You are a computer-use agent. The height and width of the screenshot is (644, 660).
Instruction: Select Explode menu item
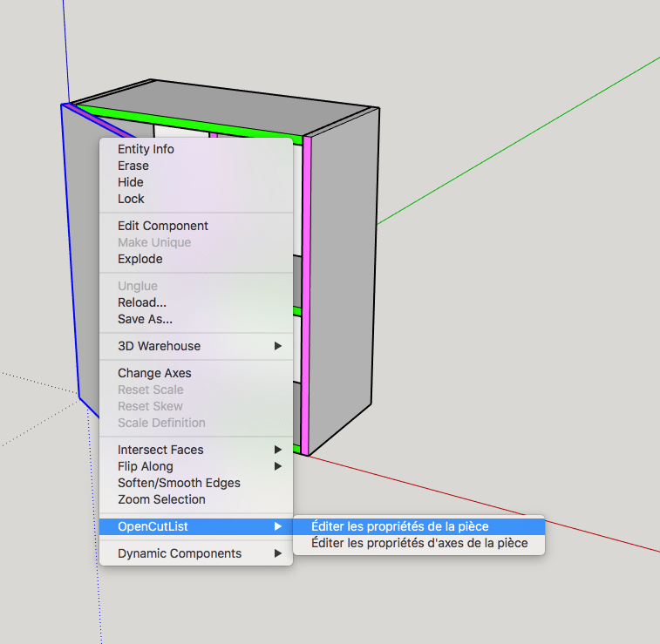(195, 259)
